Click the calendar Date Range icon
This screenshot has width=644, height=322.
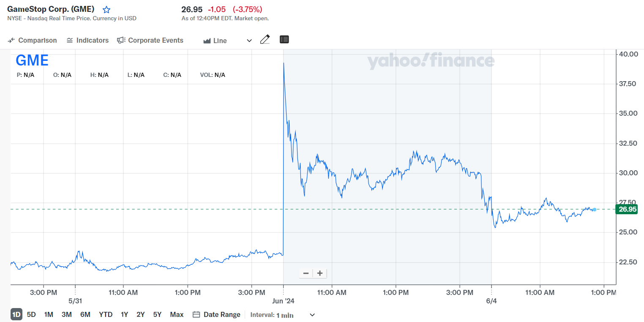pyautogui.click(x=196, y=314)
